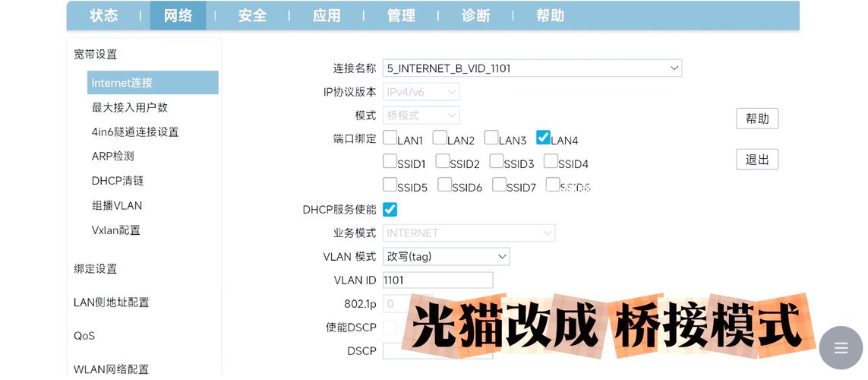Open DHCP清链 in the sidebar
The height and width of the screenshot is (380, 868).
click(118, 181)
